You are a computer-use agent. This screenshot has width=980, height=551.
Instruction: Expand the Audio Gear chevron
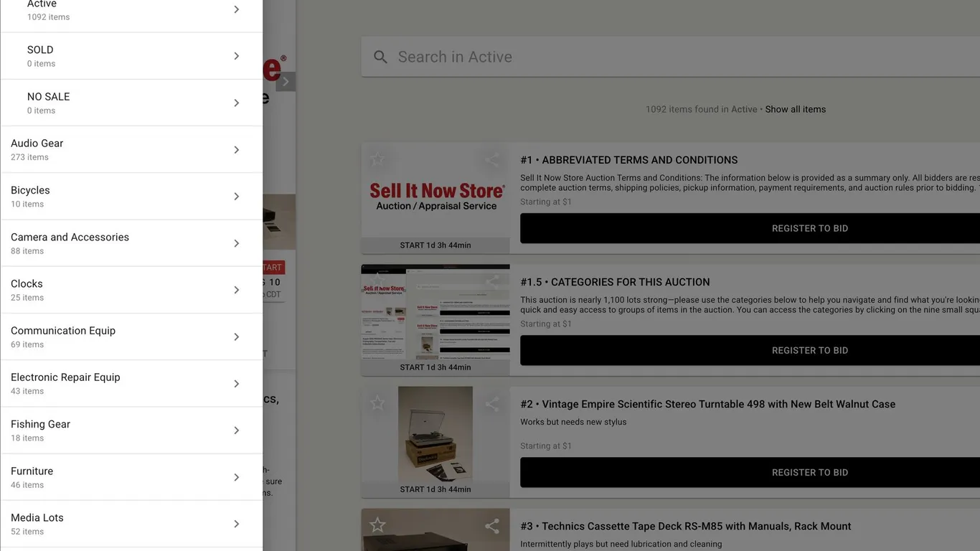[x=237, y=149]
